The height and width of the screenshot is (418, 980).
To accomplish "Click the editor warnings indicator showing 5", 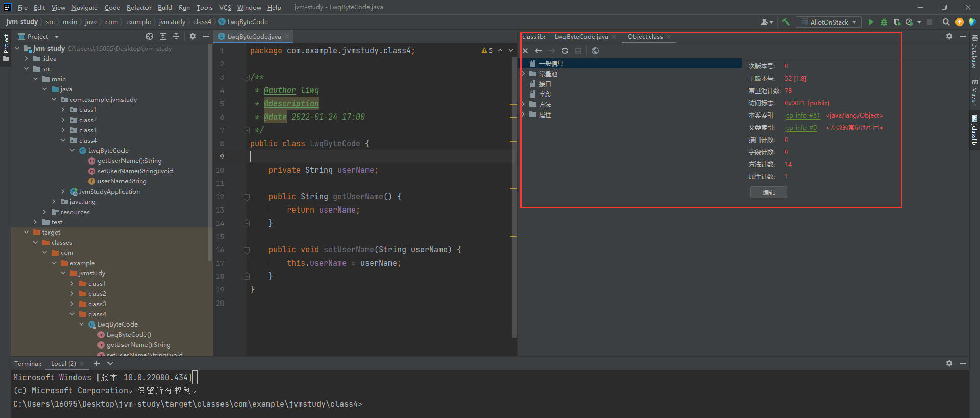I will click(487, 50).
